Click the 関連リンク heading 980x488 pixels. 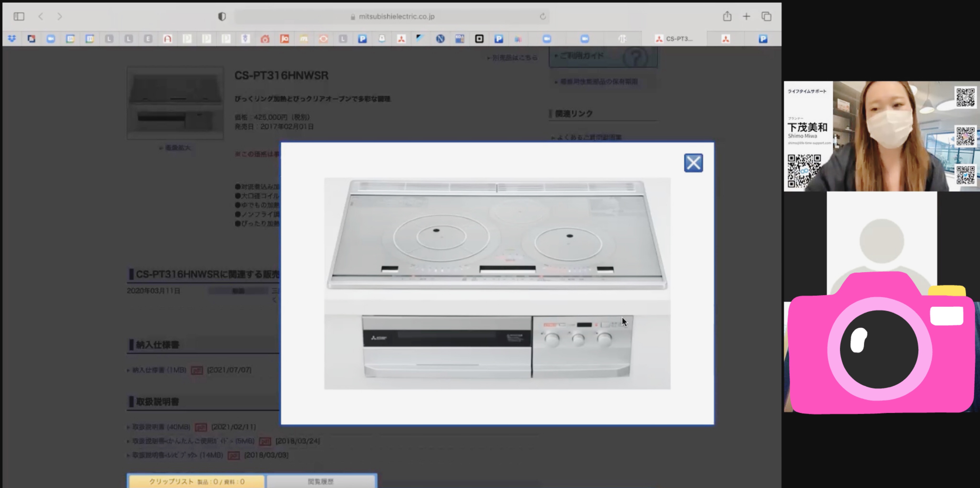coord(574,113)
